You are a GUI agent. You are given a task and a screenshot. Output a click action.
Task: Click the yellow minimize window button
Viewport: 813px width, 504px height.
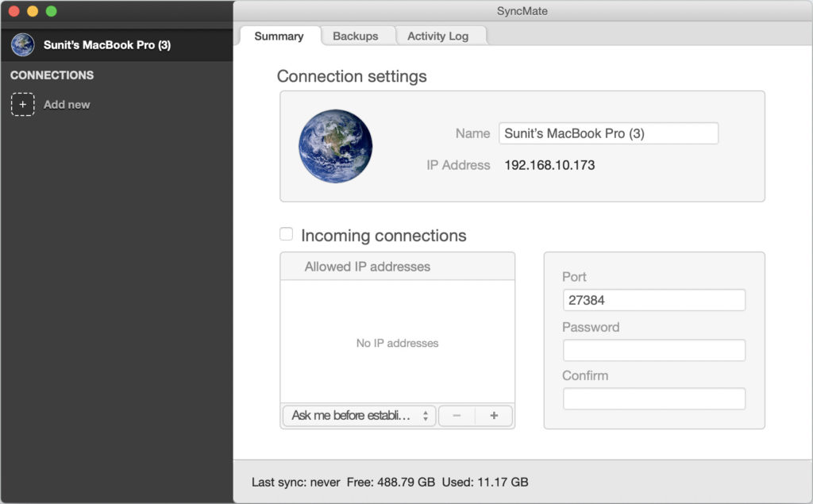click(33, 11)
